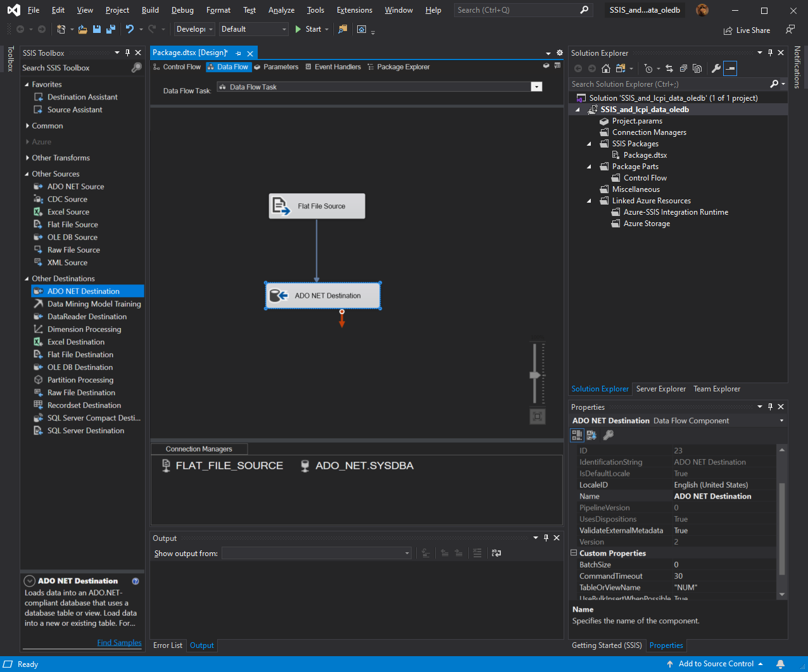Click the Open File folder icon
Image resolution: width=808 pixels, height=672 pixels.
[83, 29]
